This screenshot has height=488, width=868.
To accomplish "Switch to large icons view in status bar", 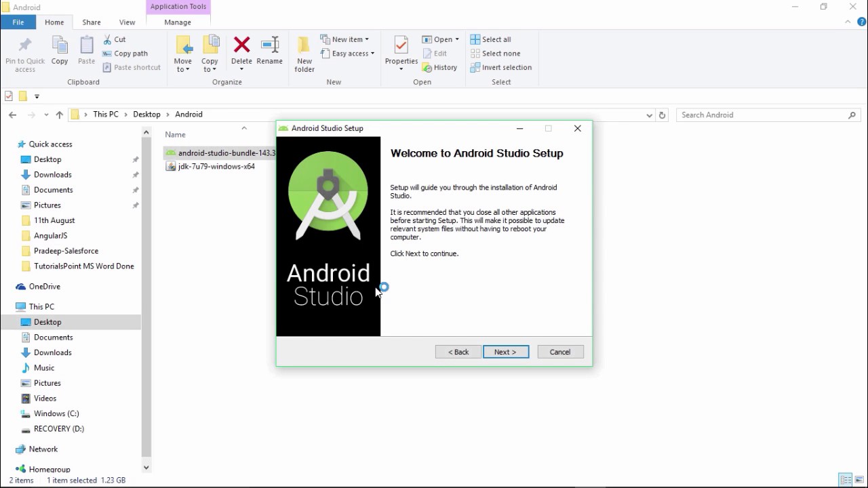I will point(859,480).
